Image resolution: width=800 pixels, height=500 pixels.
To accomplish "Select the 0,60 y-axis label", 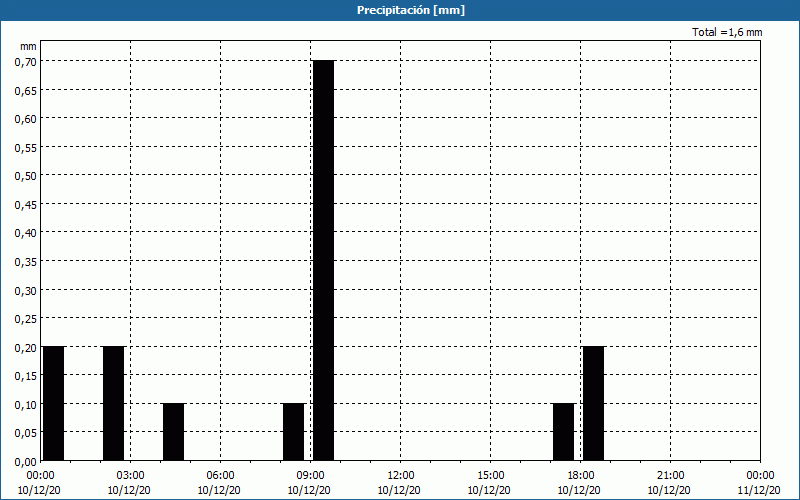I will (x=26, y=119).
